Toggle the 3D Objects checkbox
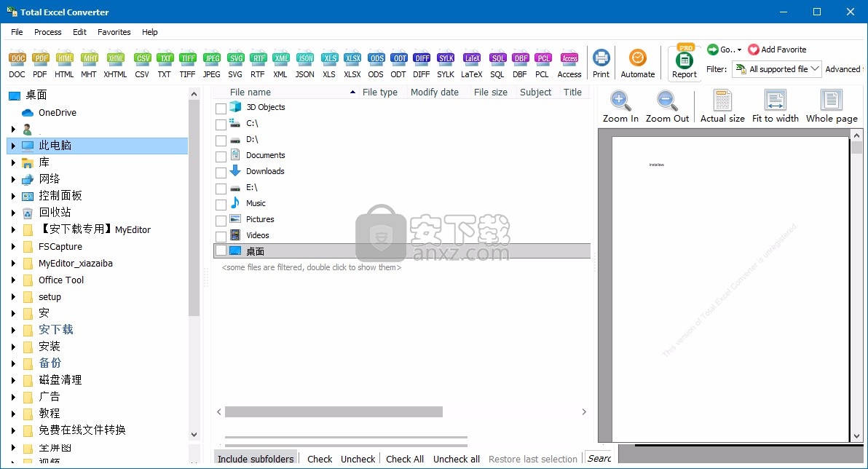Viewport: 868px width, 469px height. [221, 109]
